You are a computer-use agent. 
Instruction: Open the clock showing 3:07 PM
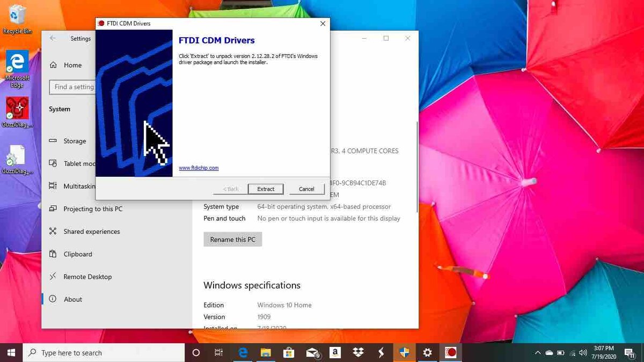(604, 353)
